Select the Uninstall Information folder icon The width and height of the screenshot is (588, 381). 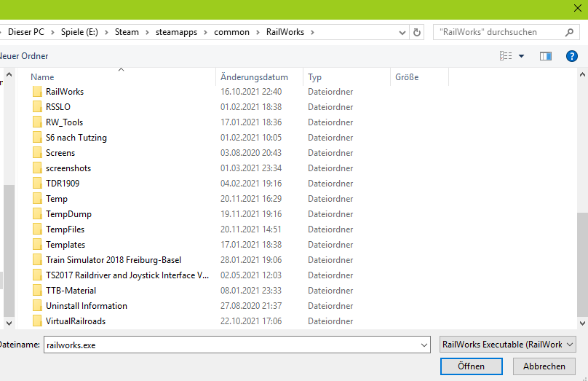[x=37, y=306]
